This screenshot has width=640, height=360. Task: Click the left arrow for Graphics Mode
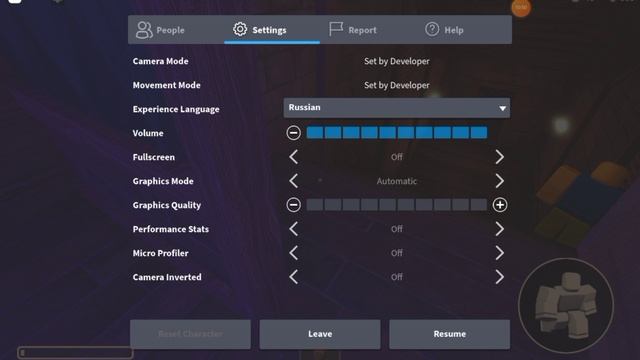[x=293, y=181]
